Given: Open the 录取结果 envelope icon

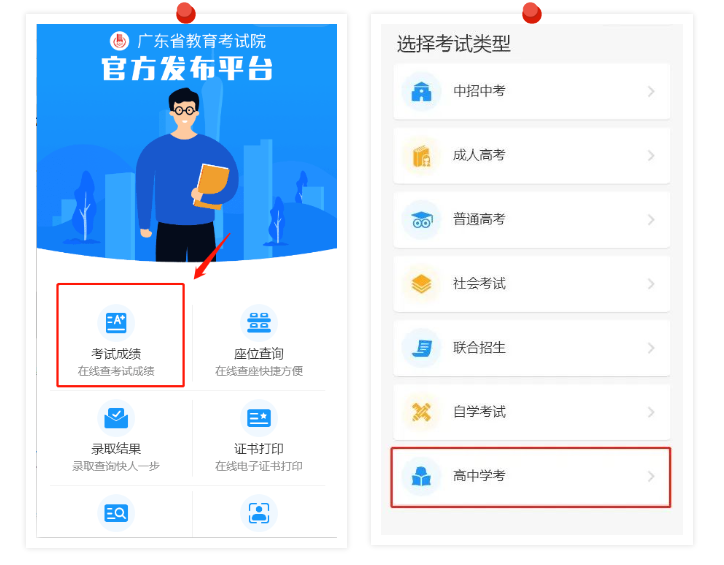Looking at the screenshot, I should point(116,418).
